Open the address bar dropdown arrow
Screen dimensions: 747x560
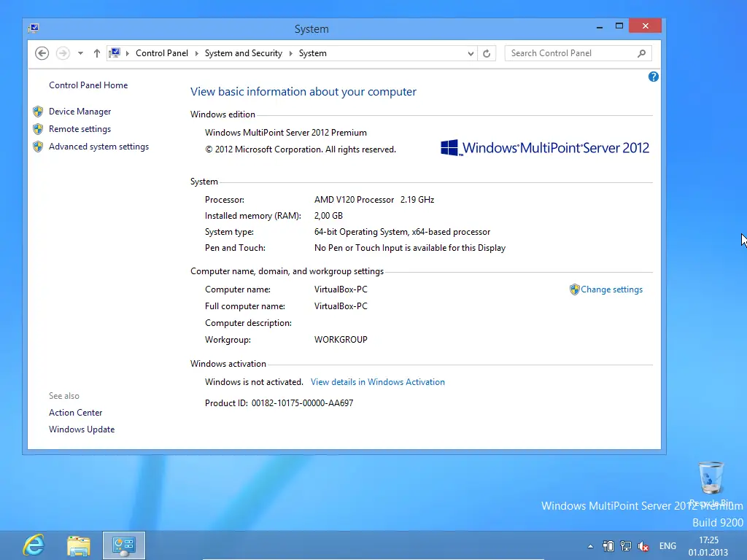click(470, 52)
